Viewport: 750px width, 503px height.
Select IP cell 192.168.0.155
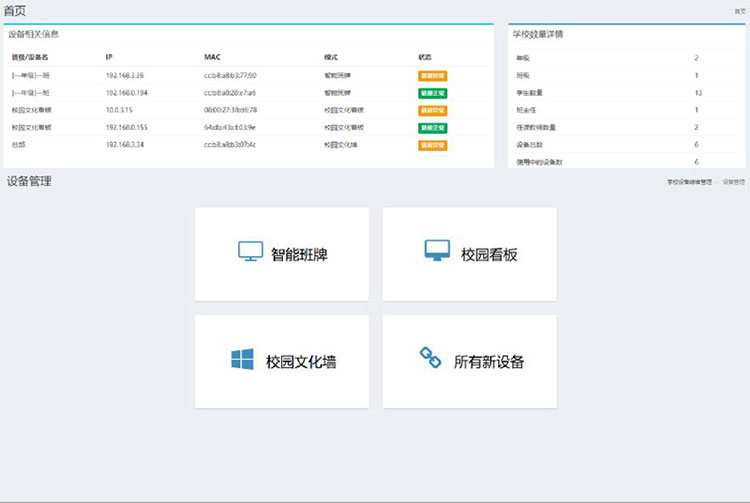126,127
